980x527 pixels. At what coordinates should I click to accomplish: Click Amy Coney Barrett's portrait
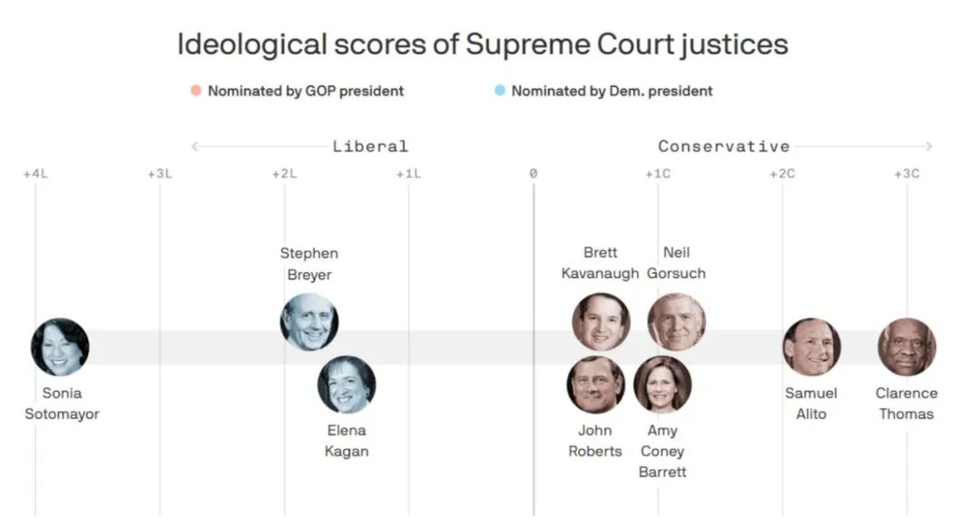662,385
